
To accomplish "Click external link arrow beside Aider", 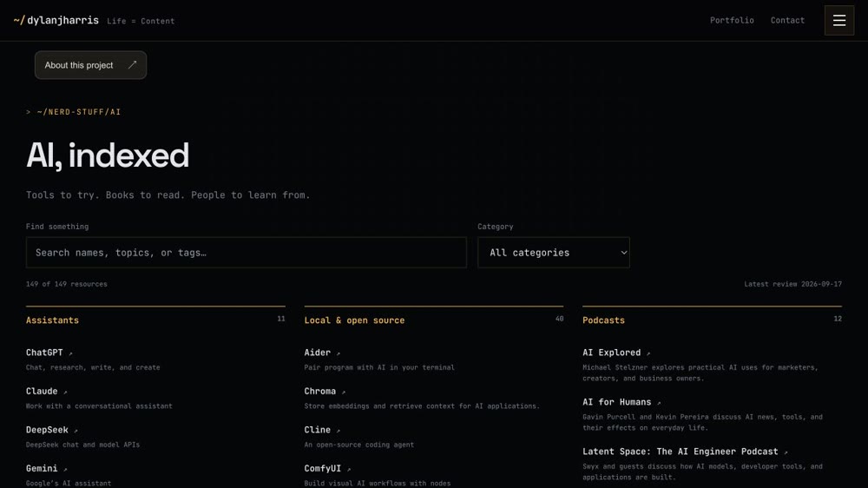I will [x=339, y=353].
